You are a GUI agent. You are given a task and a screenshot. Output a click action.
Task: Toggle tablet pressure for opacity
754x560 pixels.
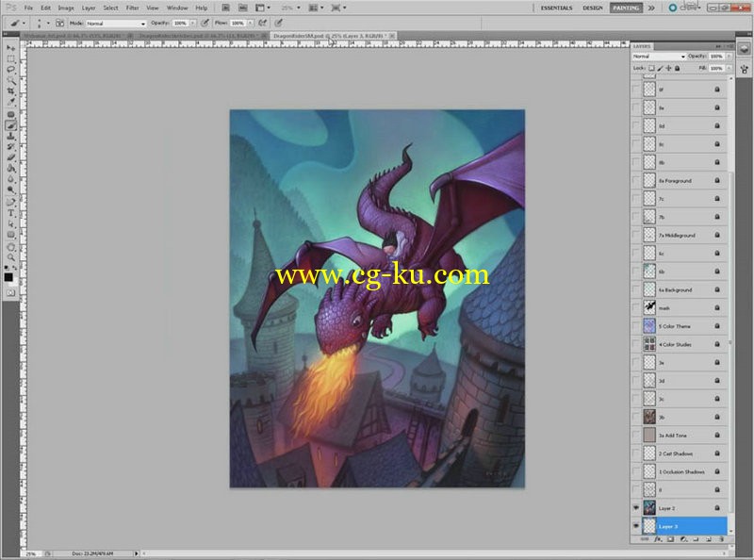click(205, 23)
